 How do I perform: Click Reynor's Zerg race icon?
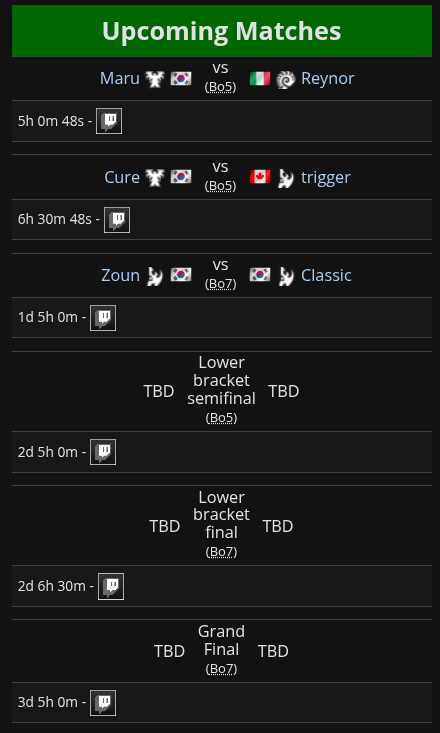(x=285, y=79)
